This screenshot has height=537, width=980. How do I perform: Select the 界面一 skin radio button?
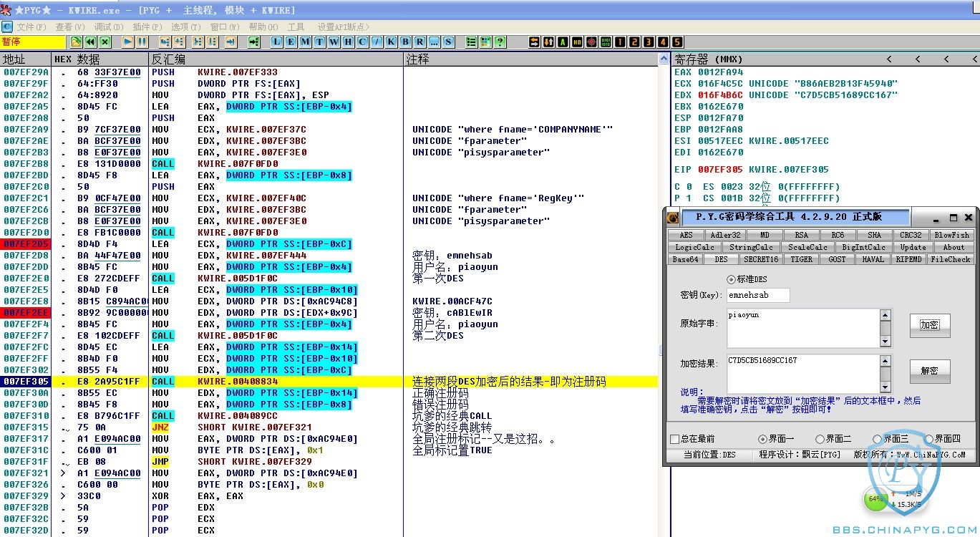(x=762, y=439)
